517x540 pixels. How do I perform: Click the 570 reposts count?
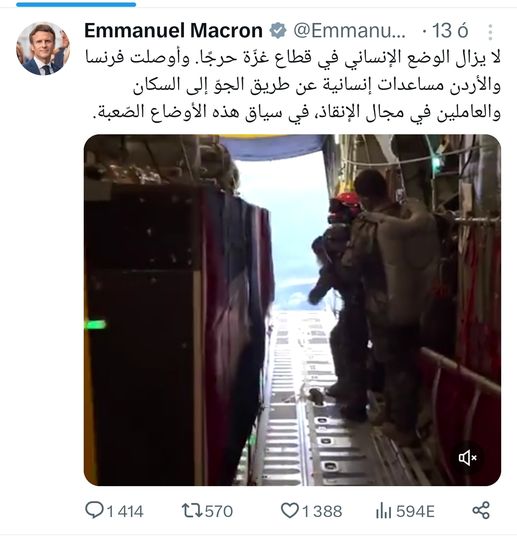click(219, 511)
